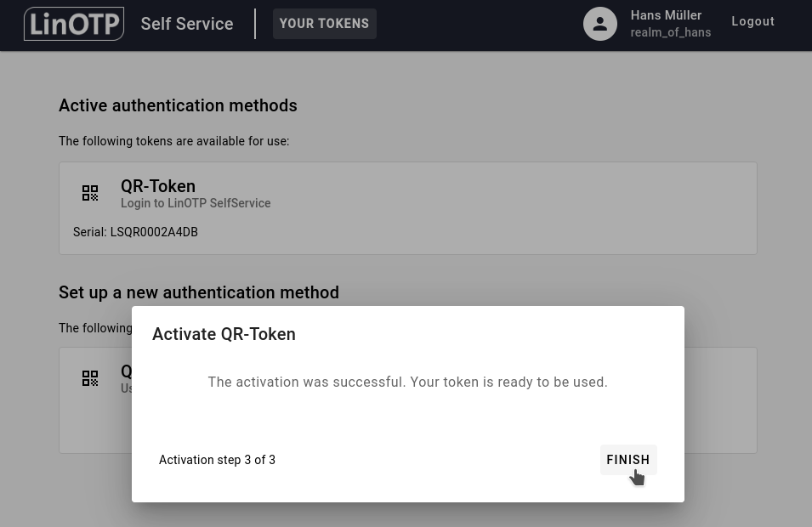
Task: Click the FINISH button in the dialog
Action: coord(627,460)
